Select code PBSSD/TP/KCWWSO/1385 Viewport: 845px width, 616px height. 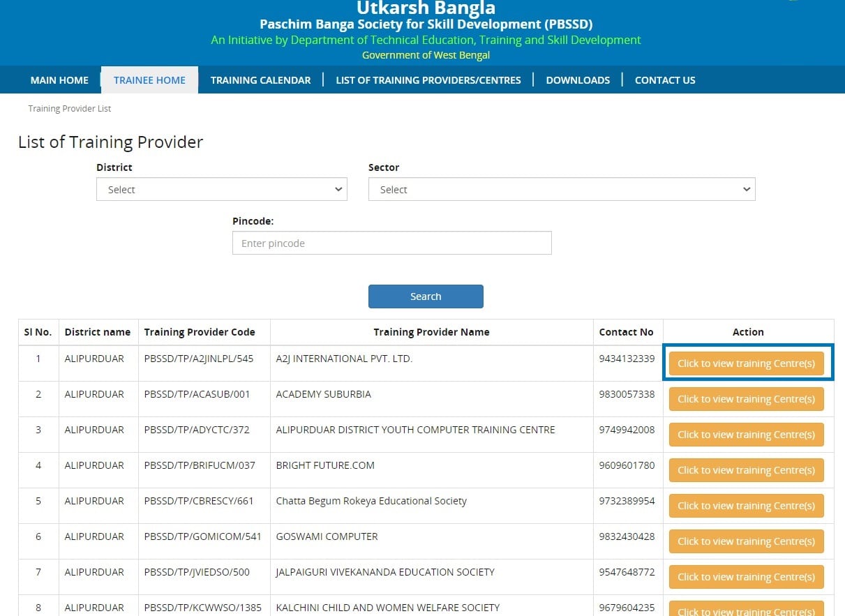[202, 608]
